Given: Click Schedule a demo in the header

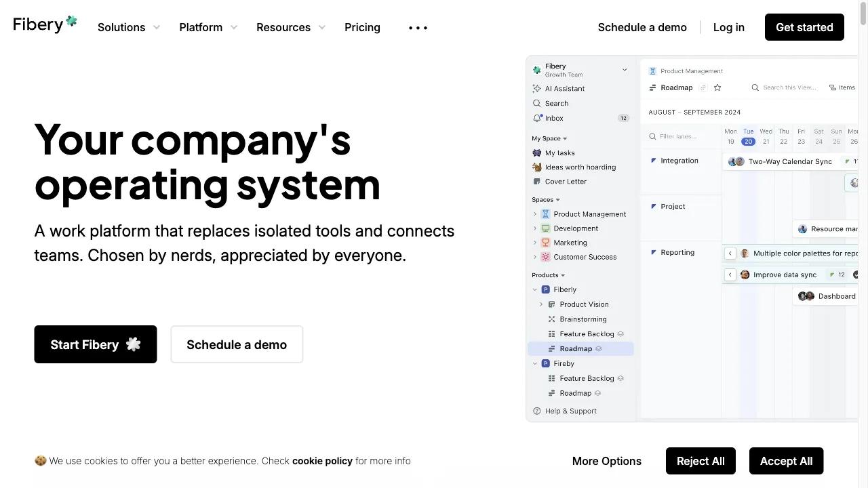Looking at the screenshot, I should [x=642, y=27].
